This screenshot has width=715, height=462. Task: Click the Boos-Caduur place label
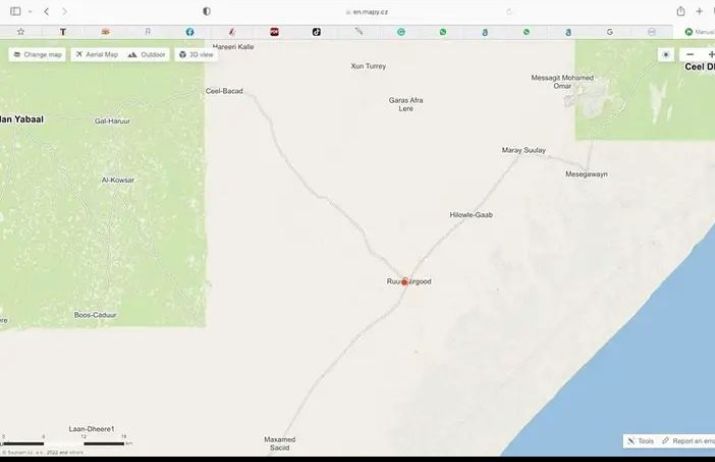[x=95, y=315]
